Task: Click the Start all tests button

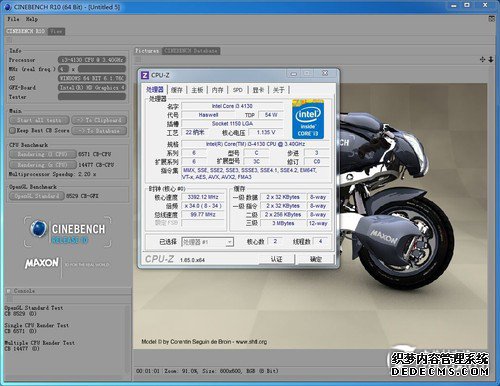Action: point(39,120)
